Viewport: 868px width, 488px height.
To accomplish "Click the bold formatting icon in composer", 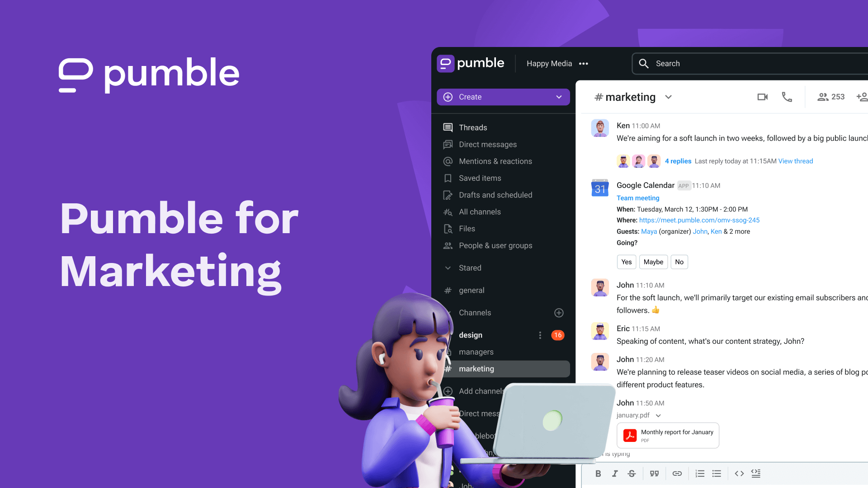I will [599, 473].
